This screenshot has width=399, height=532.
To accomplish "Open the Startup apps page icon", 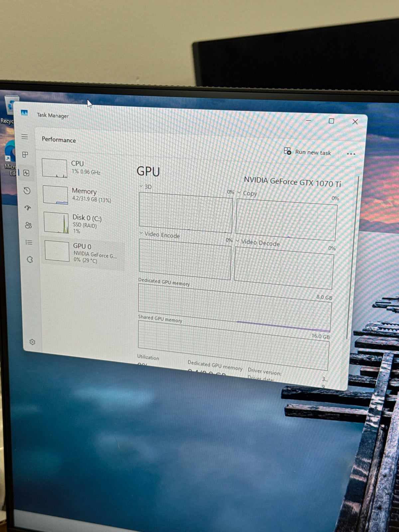I will (28, 208).
